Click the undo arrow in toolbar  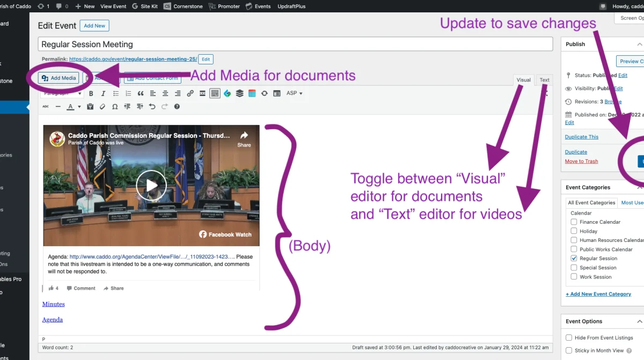click(152, 107)
